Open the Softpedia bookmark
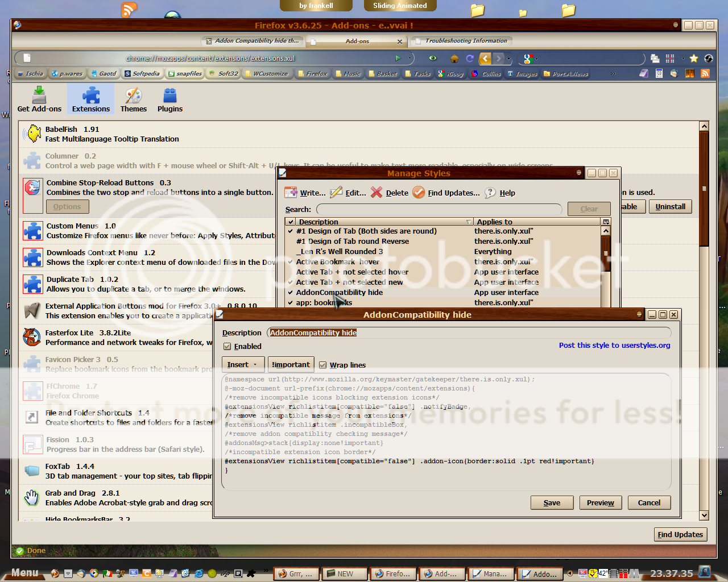This screenshot has width=728, height=582. point(142,73)
